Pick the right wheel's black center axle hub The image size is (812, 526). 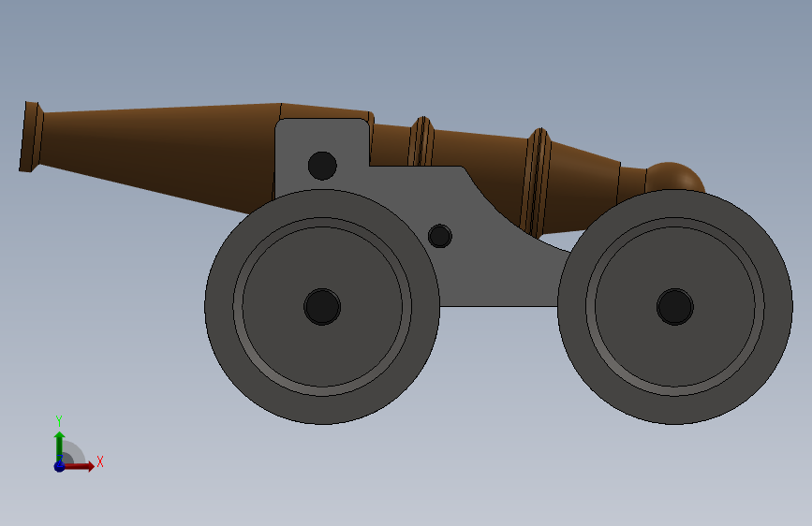click(674, 306)
